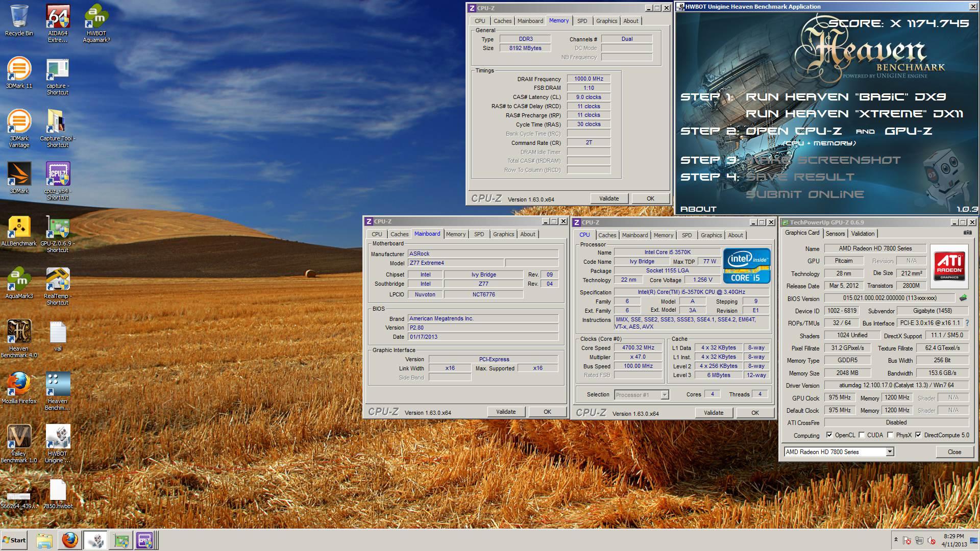The width and height of the screenshot is (980, 551).
Task: Open Capture Tool - Shortcut icon
Action: pos(58,129)
